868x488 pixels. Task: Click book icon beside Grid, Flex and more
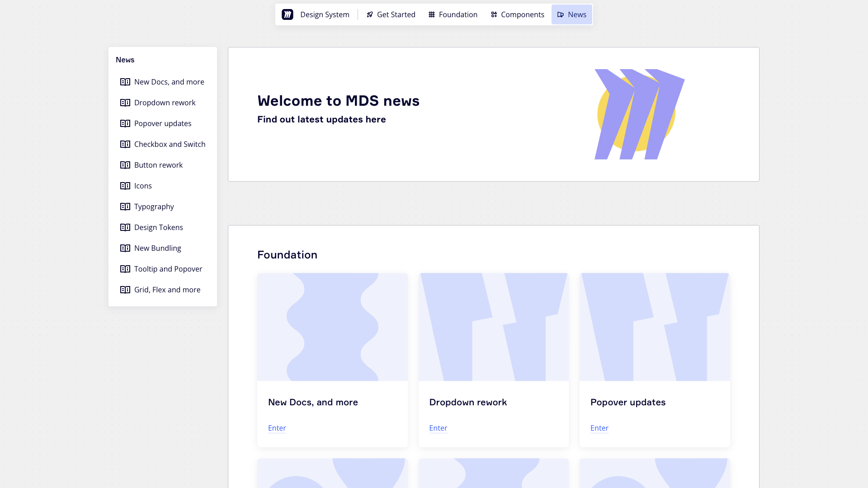pyautogui.click(x=125, y=290)
